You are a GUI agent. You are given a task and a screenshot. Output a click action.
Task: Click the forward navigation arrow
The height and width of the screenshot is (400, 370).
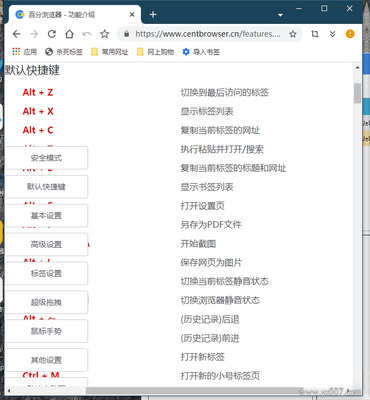point(34,34)
